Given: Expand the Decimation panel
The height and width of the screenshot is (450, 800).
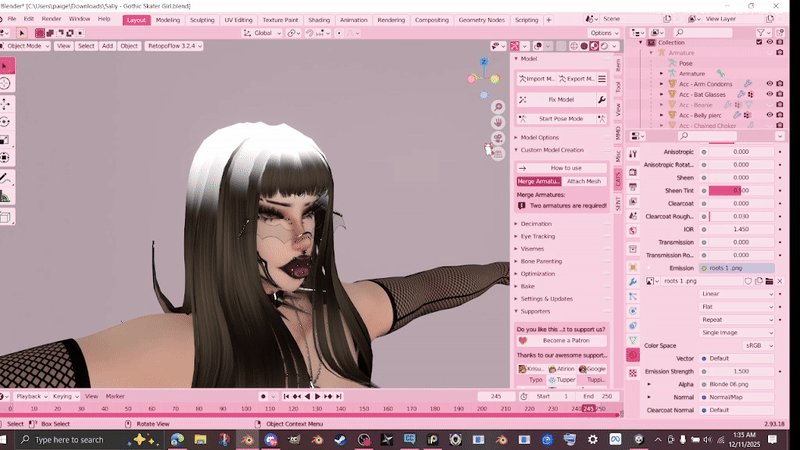Looking at the screenshot, I should [x=536, y=224].
